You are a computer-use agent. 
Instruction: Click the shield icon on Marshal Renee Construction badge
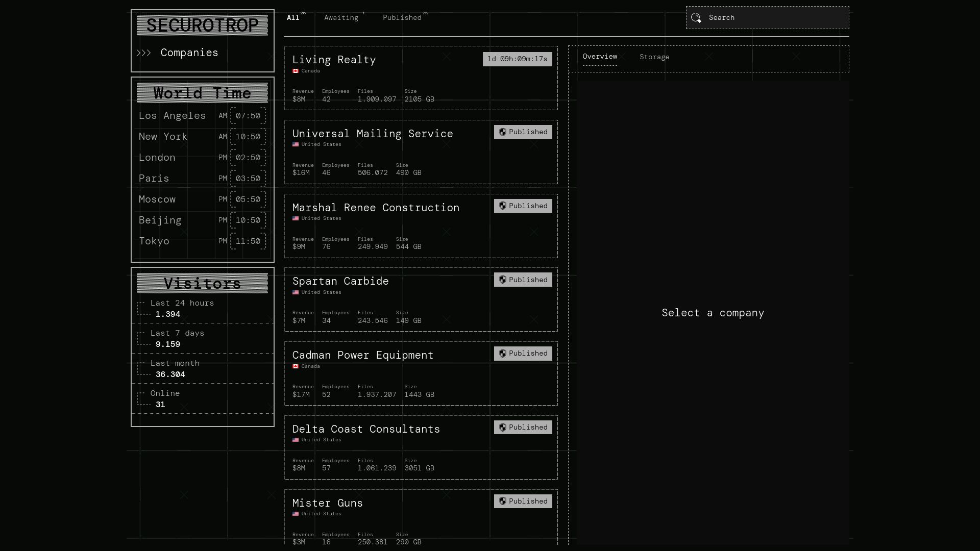click(504, 206)
